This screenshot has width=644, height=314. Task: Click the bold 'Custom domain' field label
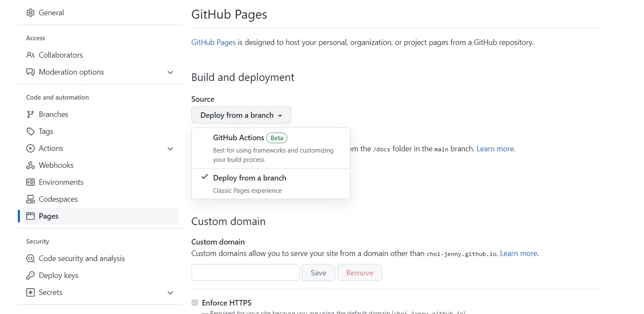click(x=218, y=242)
